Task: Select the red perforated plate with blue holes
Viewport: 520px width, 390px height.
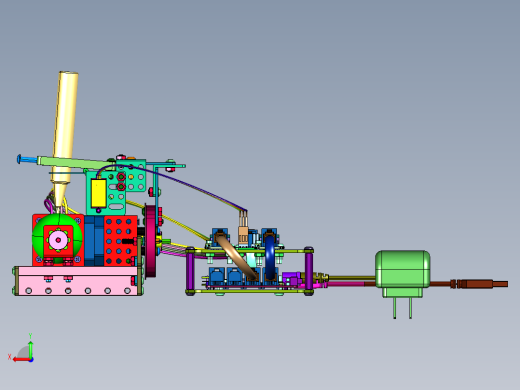Action: pyautogui.click(x=121, y=241)
